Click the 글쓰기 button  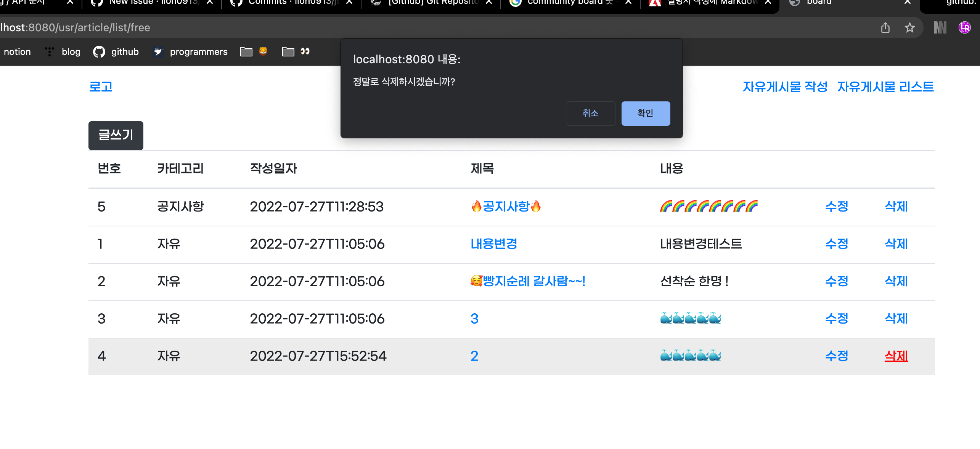tap(116, 135)
